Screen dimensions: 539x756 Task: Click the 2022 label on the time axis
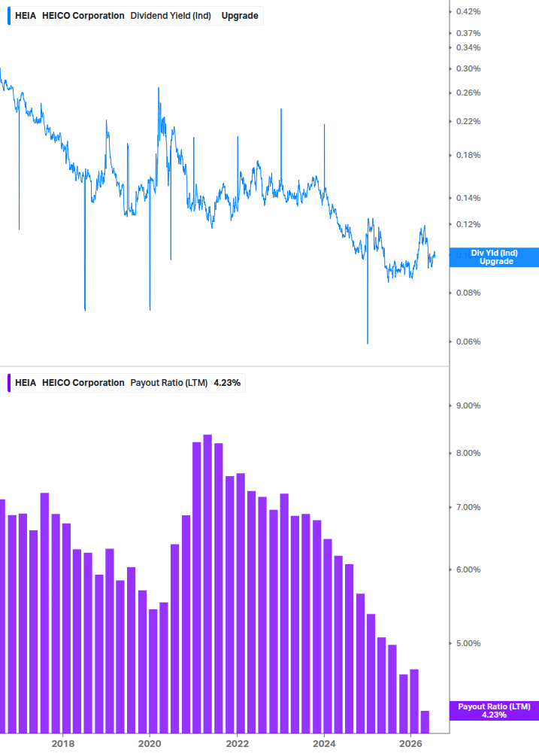[238, 743]
